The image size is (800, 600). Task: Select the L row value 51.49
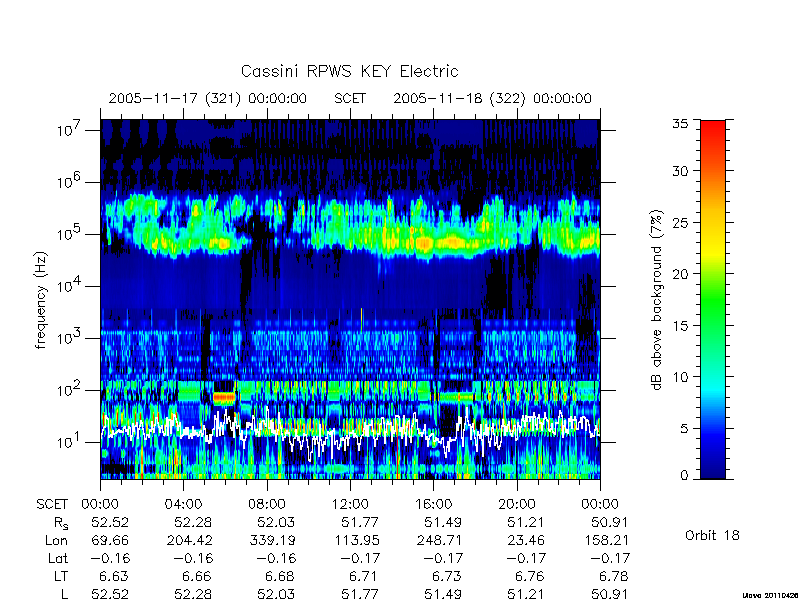pos(443,594)
